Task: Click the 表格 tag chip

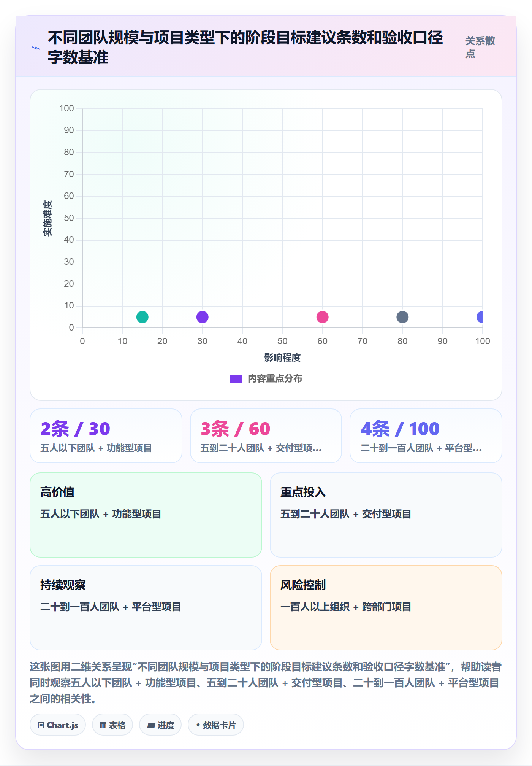Action: click(x=112, y=725)
